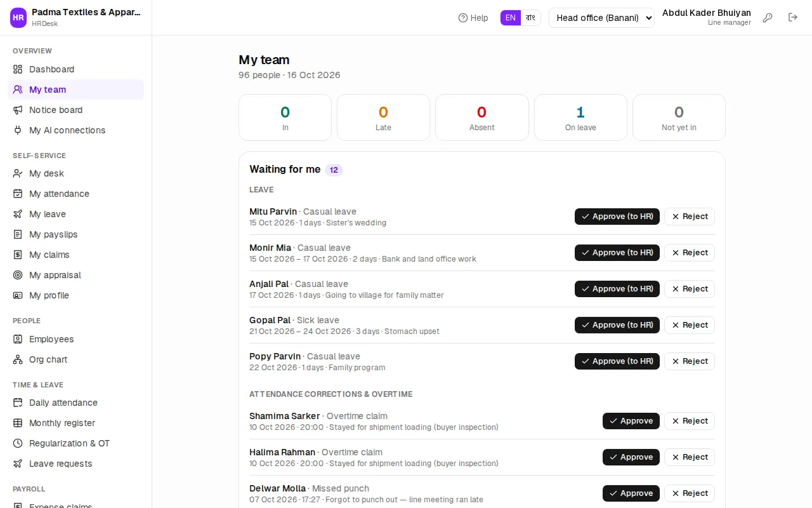Open My attendance calendar icon
Screen dimensions: 812x508
coord(18,194)
